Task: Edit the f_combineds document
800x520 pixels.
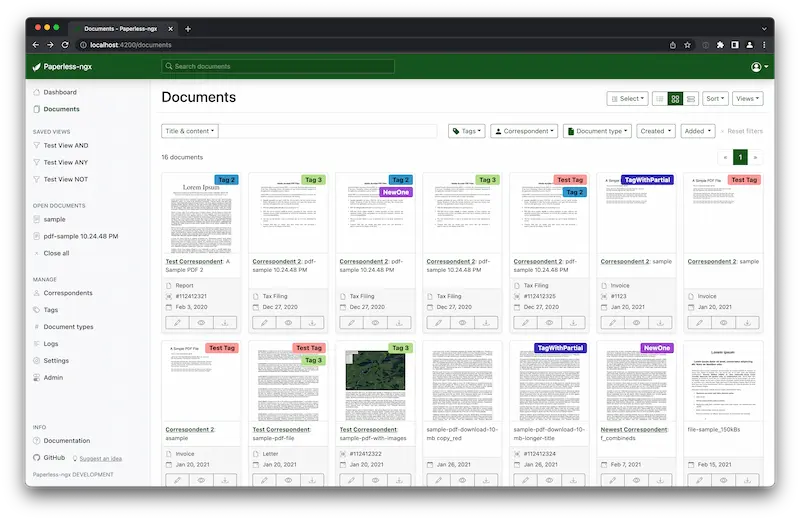Action: pyautogui.click(x=612, y=480)
